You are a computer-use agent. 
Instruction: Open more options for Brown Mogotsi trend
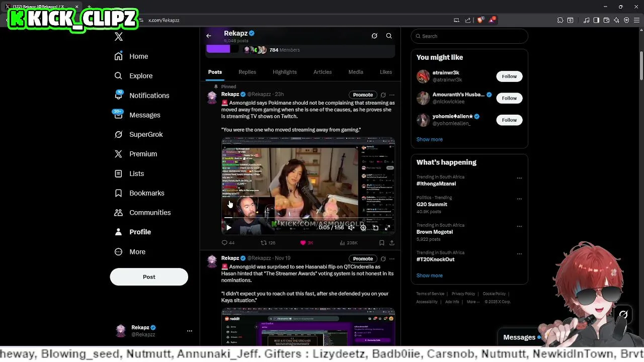[x=519, y=226]
